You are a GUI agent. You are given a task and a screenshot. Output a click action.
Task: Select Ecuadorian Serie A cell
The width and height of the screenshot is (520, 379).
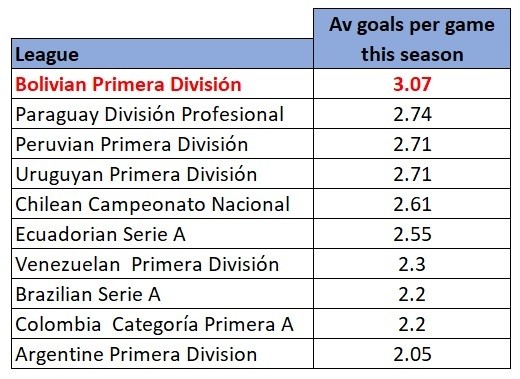point(162,234)
